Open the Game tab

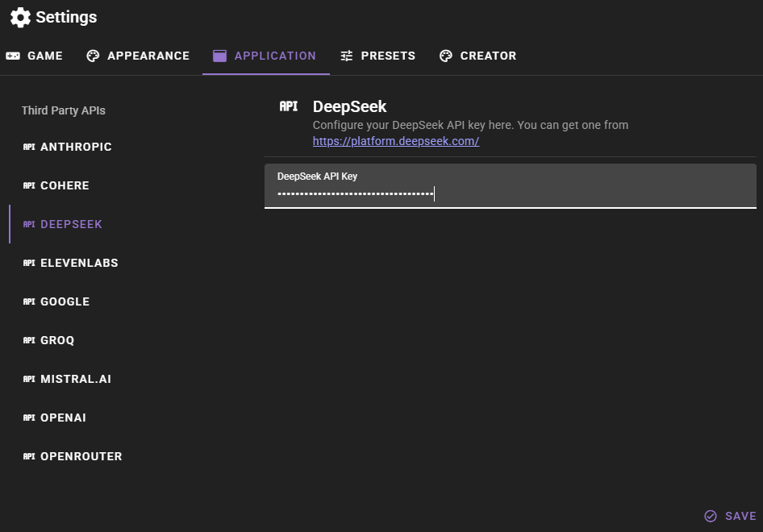tap(35, 56)
